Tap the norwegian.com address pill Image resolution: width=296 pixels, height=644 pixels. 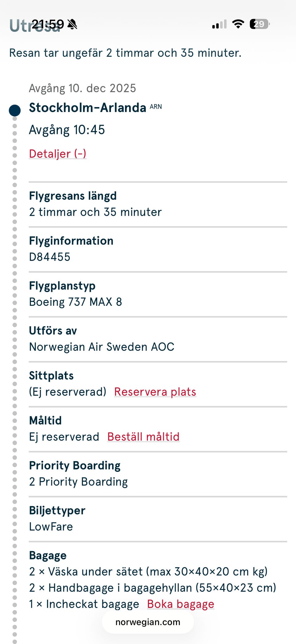[x=148, y=622]
